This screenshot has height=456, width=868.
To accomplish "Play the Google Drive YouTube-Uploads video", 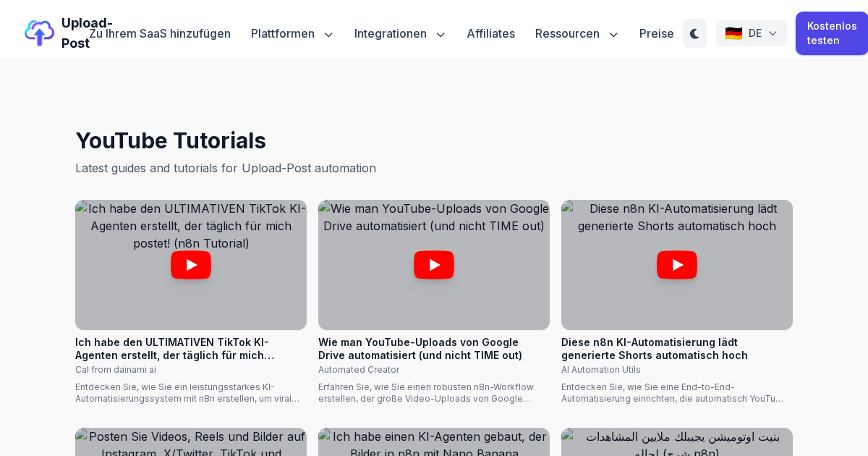I will pos(434,265).
